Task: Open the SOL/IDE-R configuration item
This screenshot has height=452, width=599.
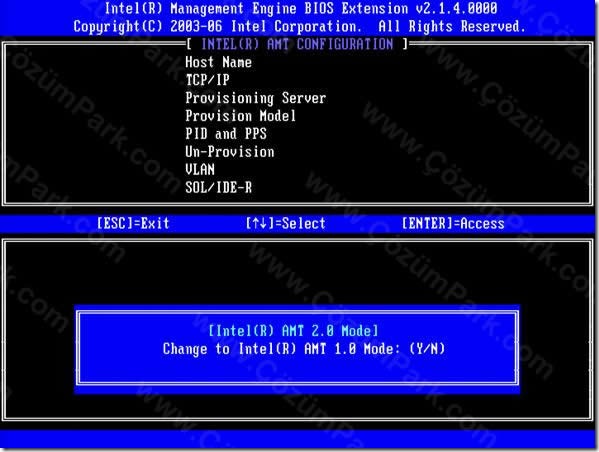Action: point(218,187)
